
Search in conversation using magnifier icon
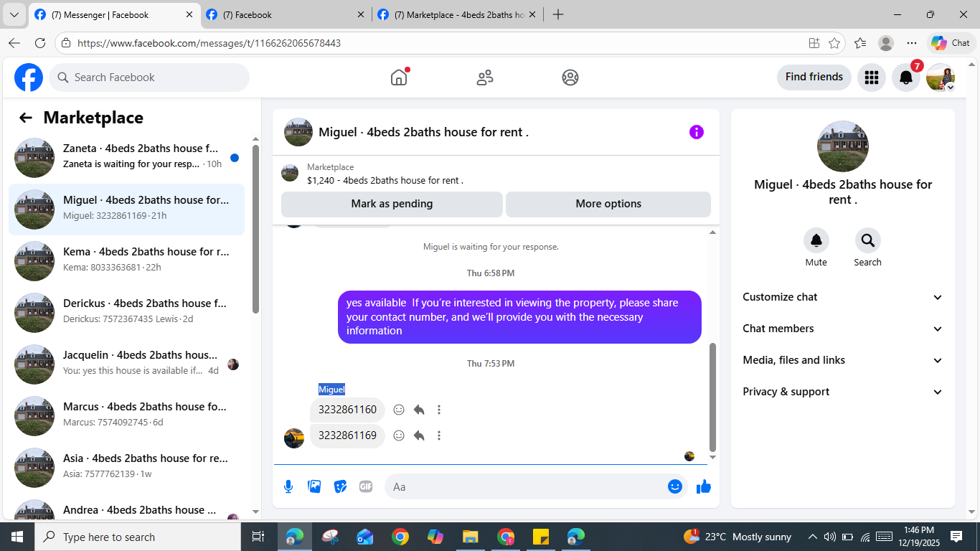click(868, 240)
